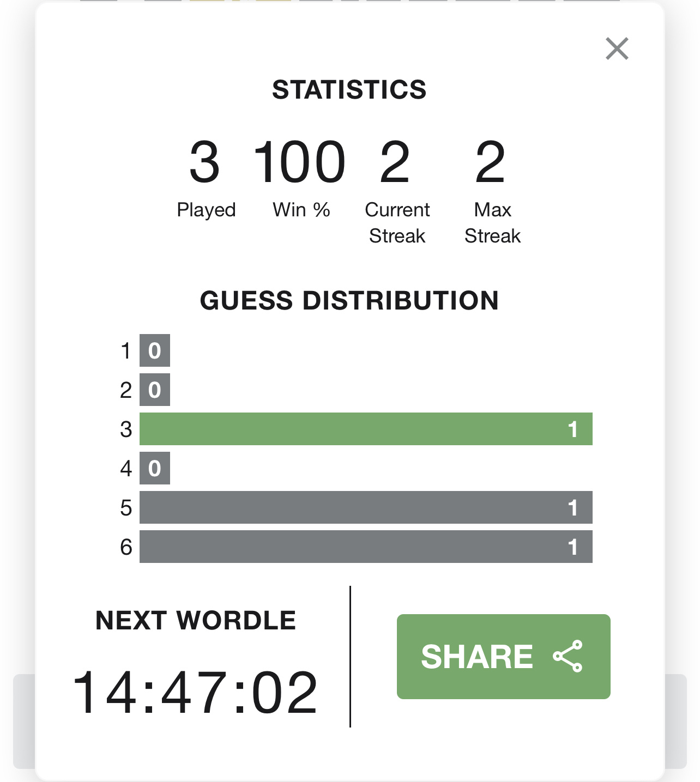The height and width of the screenshot is (782, 700).
Task: Click the Max Streak label text
Action: coord(493,223)
